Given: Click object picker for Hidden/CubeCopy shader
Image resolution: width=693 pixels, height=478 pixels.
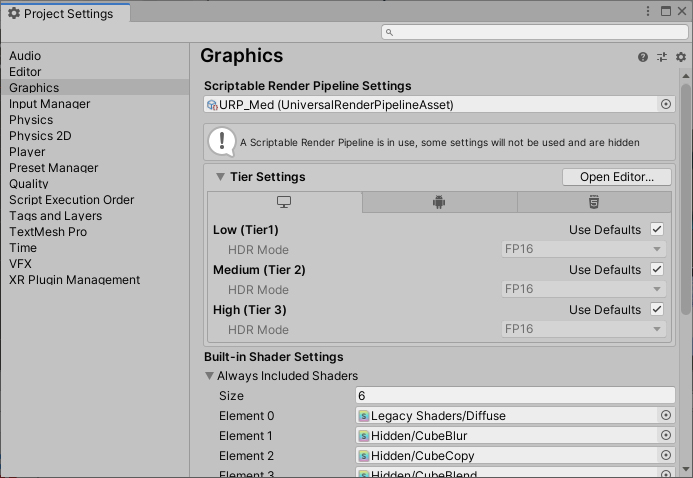Looking at the screenshot, I should (x=666, y=456).
